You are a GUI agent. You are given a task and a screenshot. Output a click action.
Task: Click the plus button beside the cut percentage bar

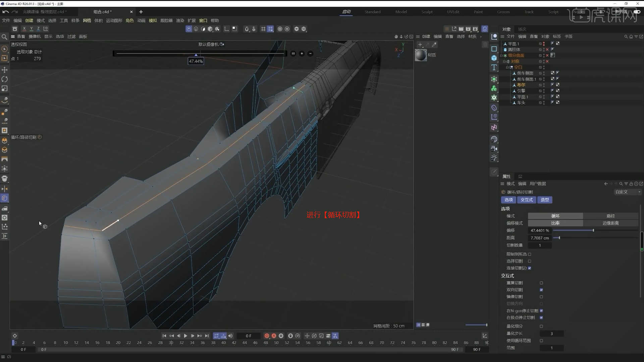(302, 53)
